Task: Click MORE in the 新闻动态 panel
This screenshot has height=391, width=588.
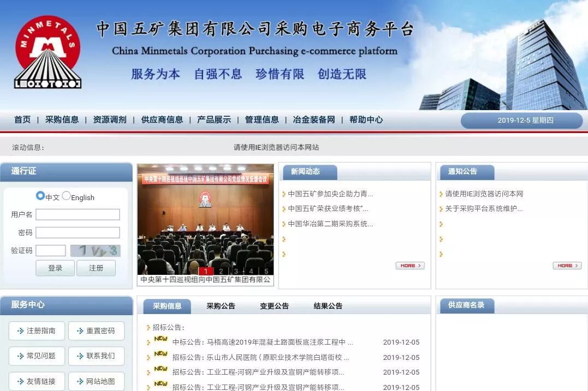Action: [x=410, y=266]
